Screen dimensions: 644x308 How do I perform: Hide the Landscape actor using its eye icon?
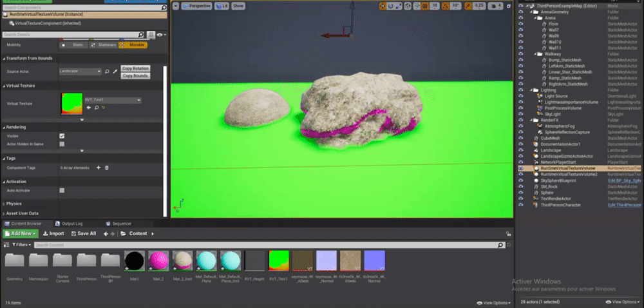[521, 151]
